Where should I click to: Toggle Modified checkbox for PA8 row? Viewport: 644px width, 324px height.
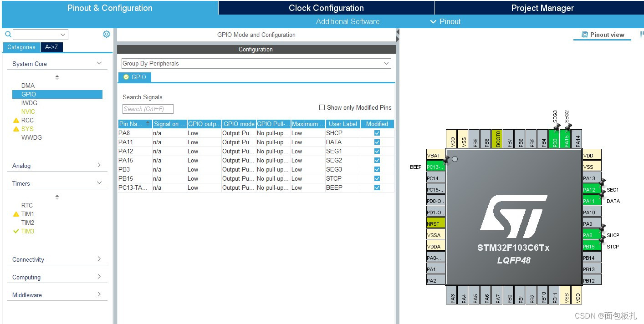377,133
